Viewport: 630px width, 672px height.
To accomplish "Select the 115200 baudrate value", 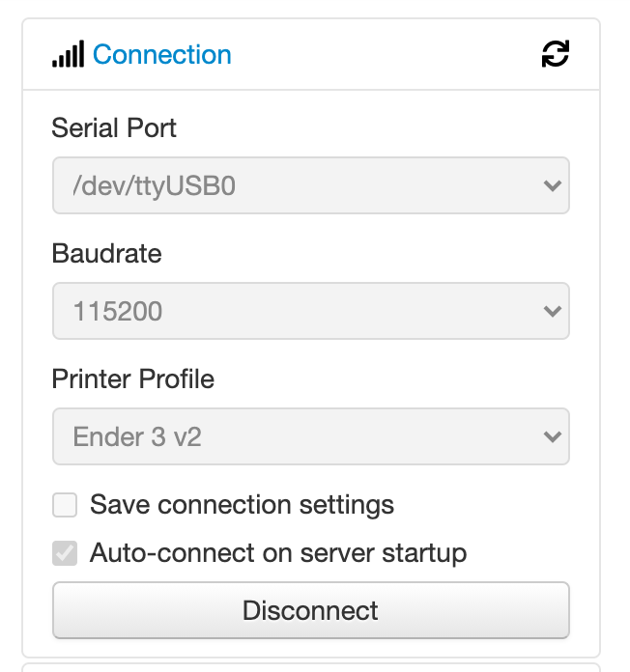I will point(118,311).
